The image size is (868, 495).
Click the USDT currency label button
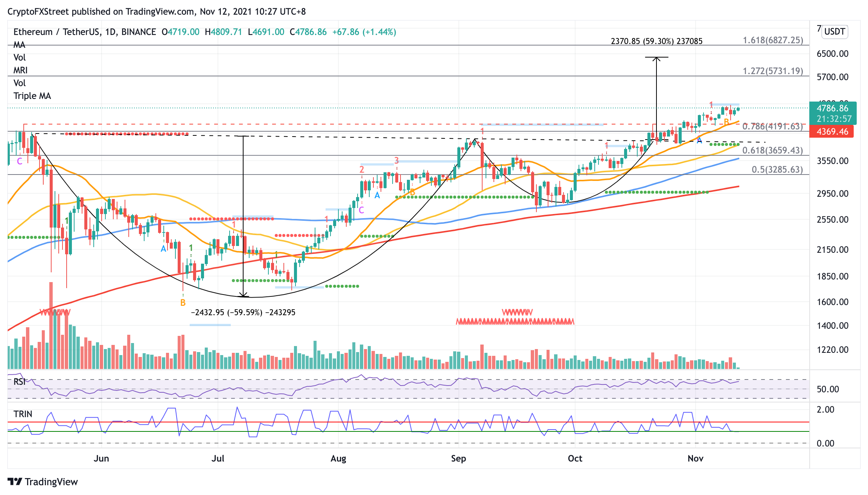[x=835, y=32]
